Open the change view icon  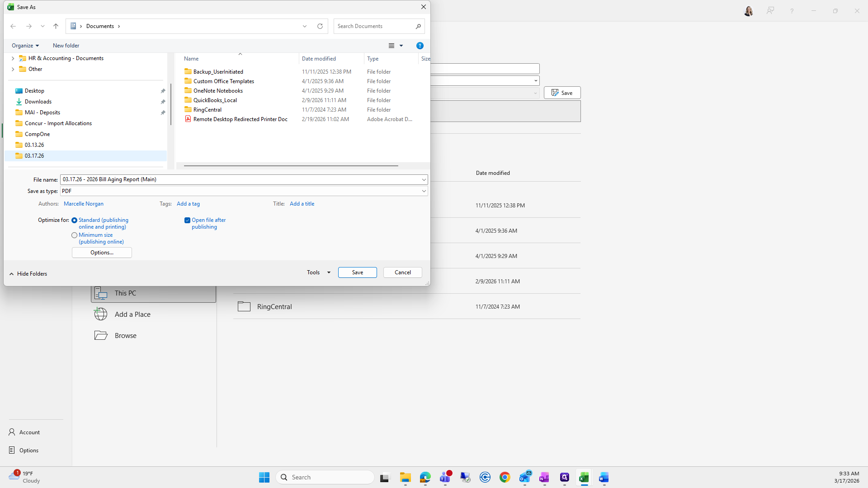[x=392, y=46]
